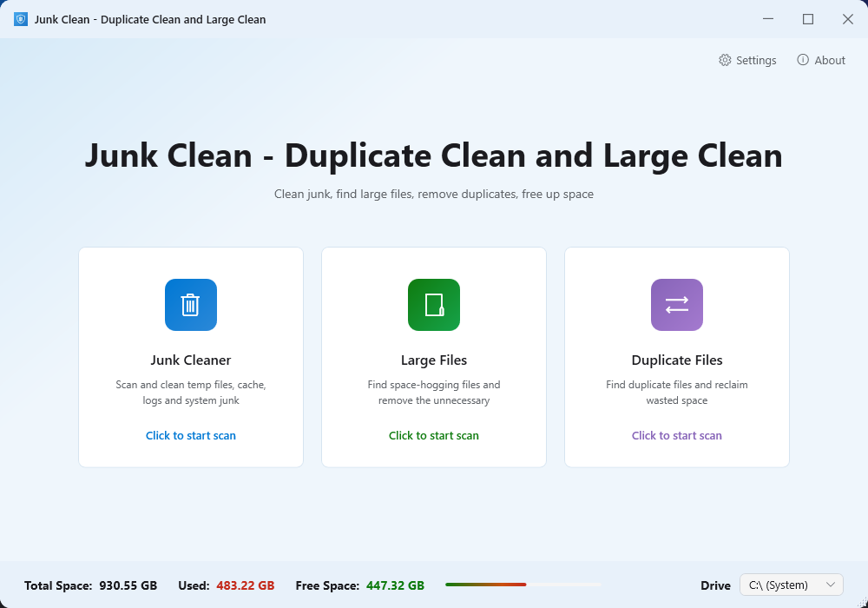Open the Settings menu item
868x608 pixels.
tap(747, 60)
